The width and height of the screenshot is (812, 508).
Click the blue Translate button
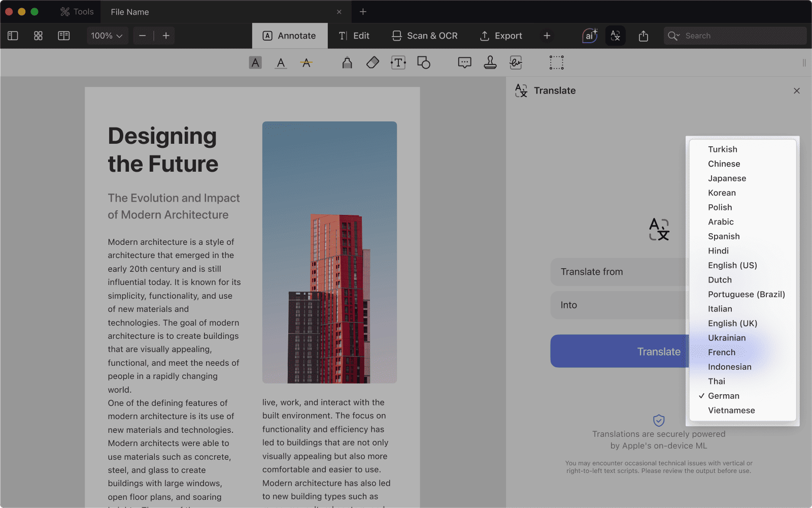click(619, 352)
